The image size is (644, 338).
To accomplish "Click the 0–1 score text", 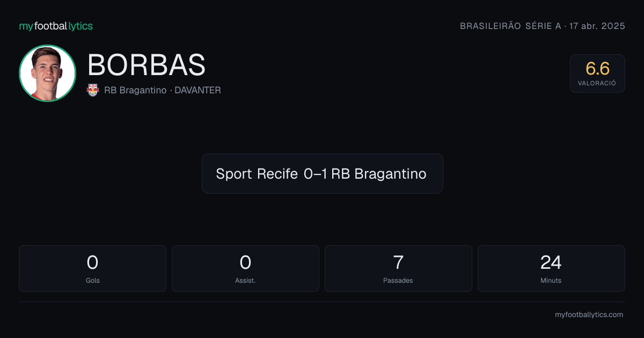I will pos(315,174).
